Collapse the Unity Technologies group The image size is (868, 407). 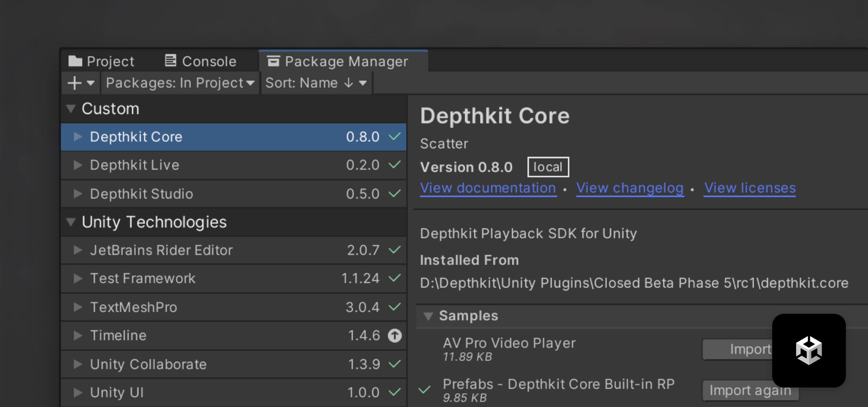[71, 222]
